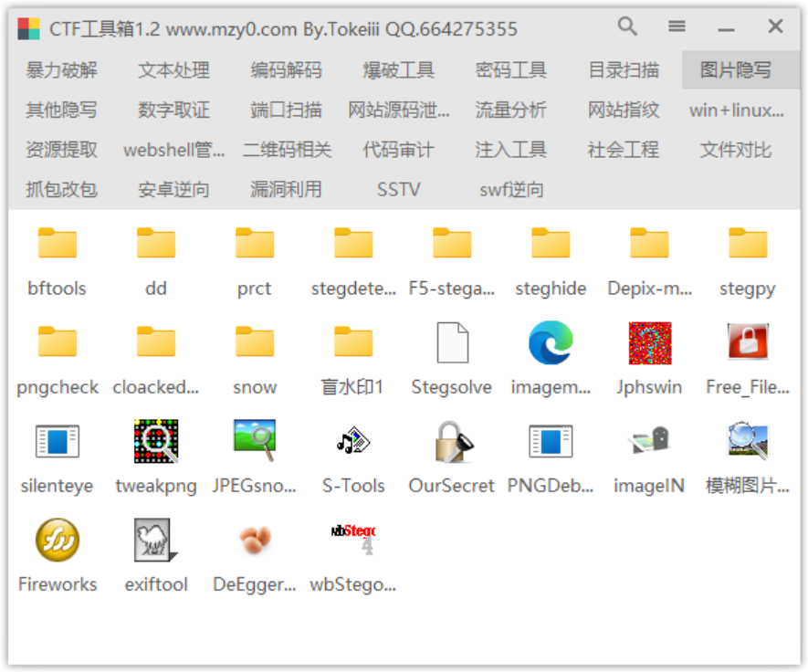Switch to the 漏洞利用 tab
The width and height of the screenshot is (808, 672).
[287, 190]
